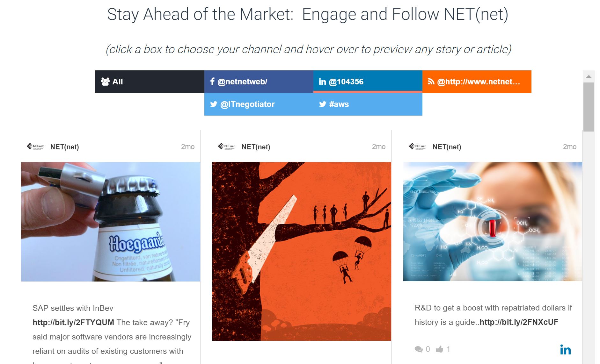Expand the truncated @http://www.netnet... channel label
The image size is (600, 364).
[479, 82]
